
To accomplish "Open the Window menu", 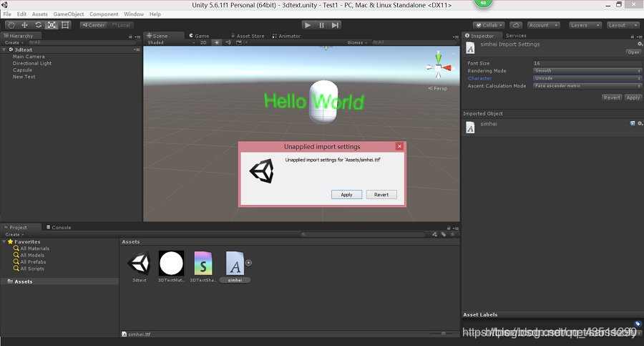I will 134,14.
